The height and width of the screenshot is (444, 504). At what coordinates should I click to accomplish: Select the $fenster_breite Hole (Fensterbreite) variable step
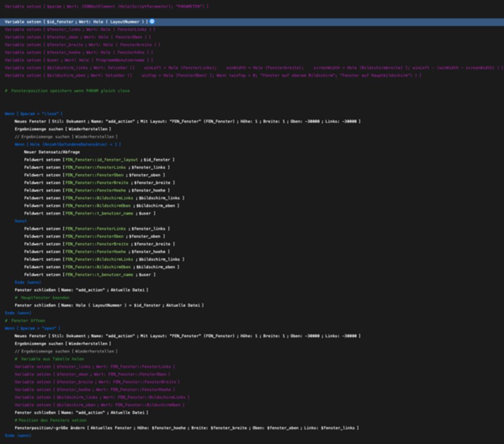(x=83, y=45)
